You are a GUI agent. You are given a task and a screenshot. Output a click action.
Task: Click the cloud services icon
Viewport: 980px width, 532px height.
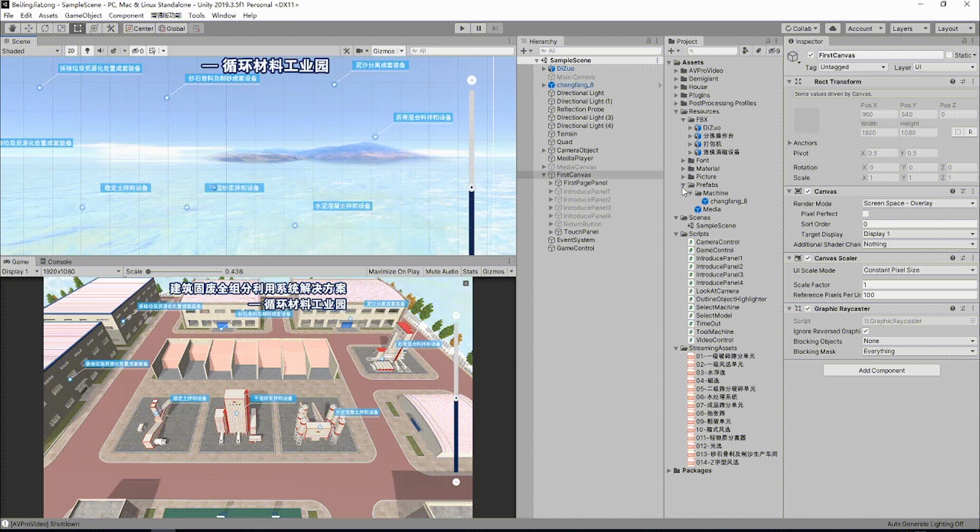833,28
